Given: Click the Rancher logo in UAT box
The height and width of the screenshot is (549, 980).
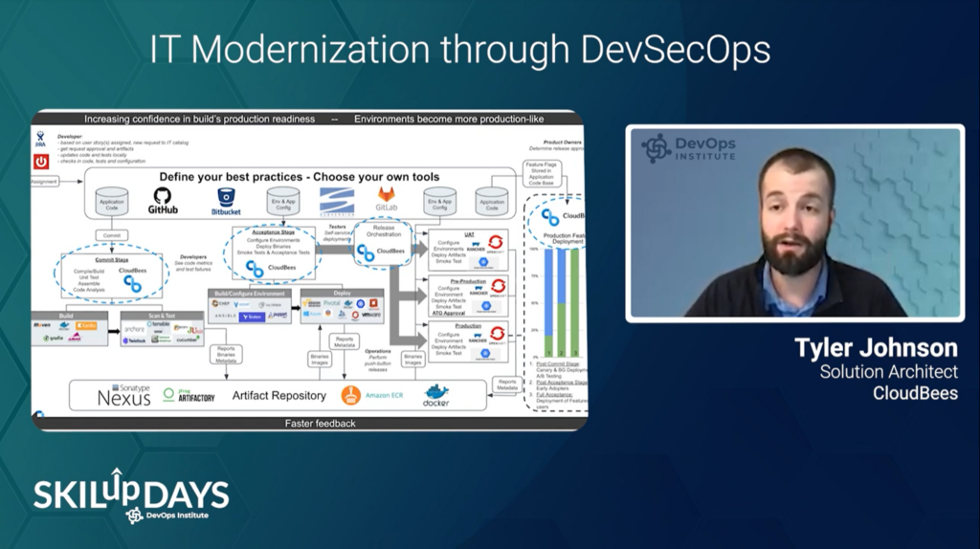Looking at the screenshot, I should tap(477, 246).
